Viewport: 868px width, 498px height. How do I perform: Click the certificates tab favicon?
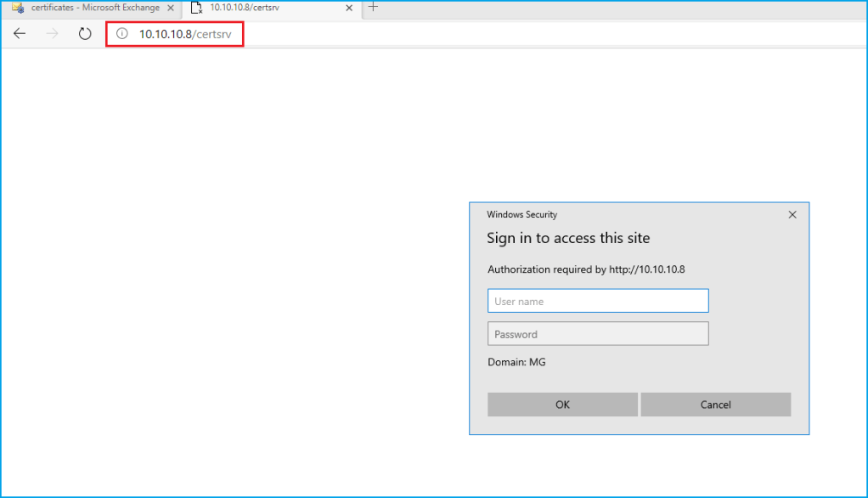(x=17, y=8)
